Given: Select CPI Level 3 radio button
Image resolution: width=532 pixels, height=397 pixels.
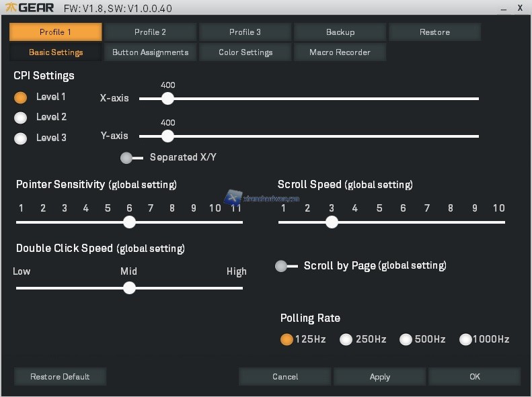Looking at the screenshot, I should [21, 138].
